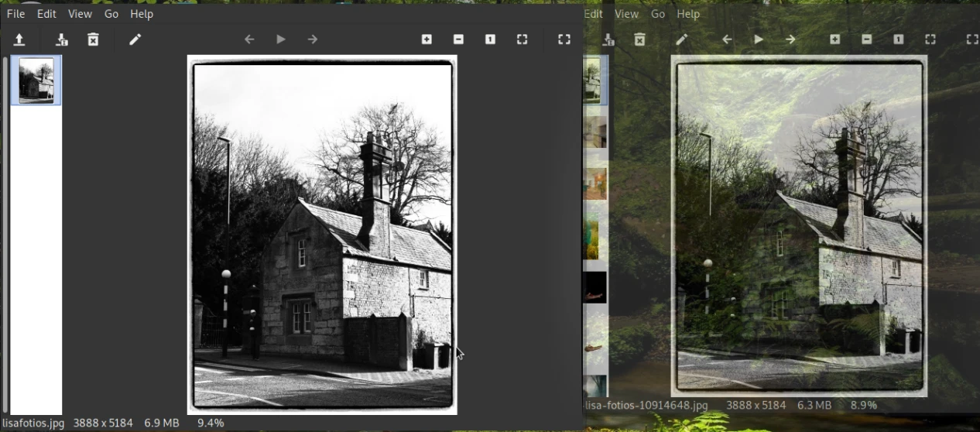Screen dimensions: 980x432
Task: Enter fullscreen mode from left window toolbar
Action: [564, 39]
